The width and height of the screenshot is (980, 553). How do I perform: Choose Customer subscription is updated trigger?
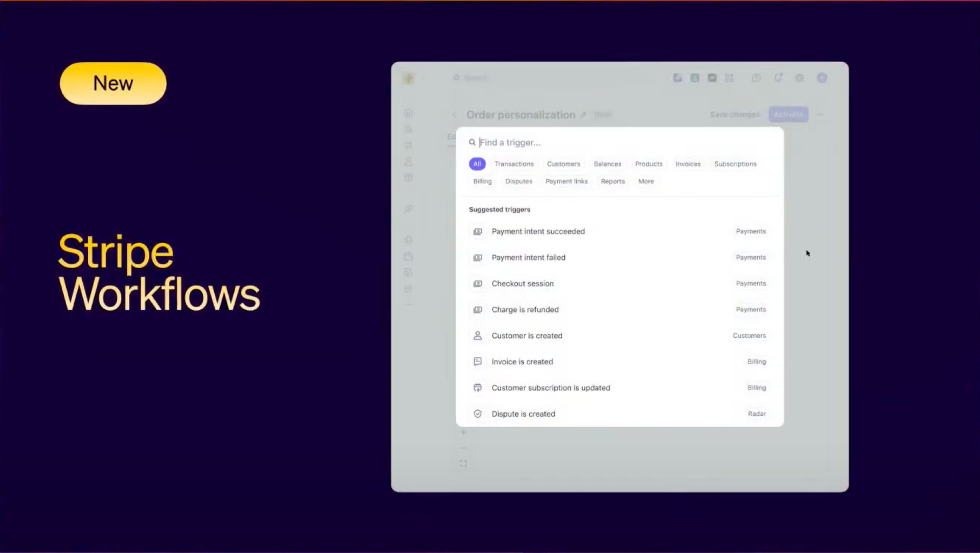pyautogui.click(x=620, y=388)
